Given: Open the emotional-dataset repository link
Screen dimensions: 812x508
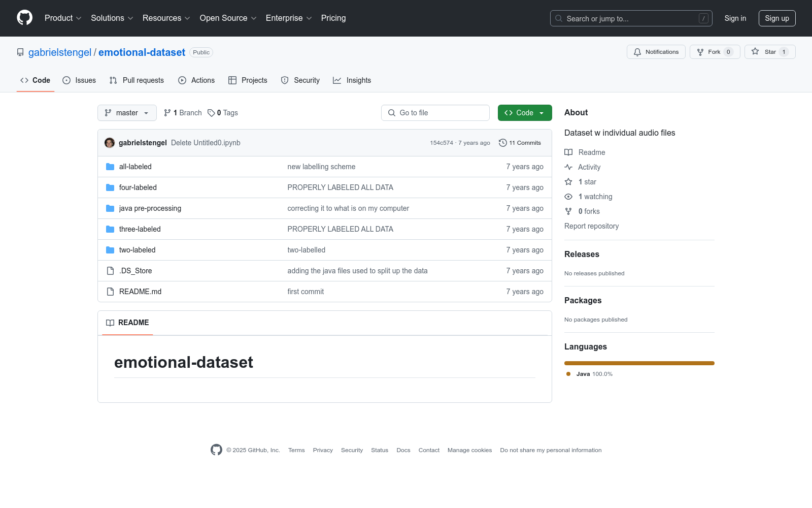Looking at the screenshot, I should click(x=142, y=52).
